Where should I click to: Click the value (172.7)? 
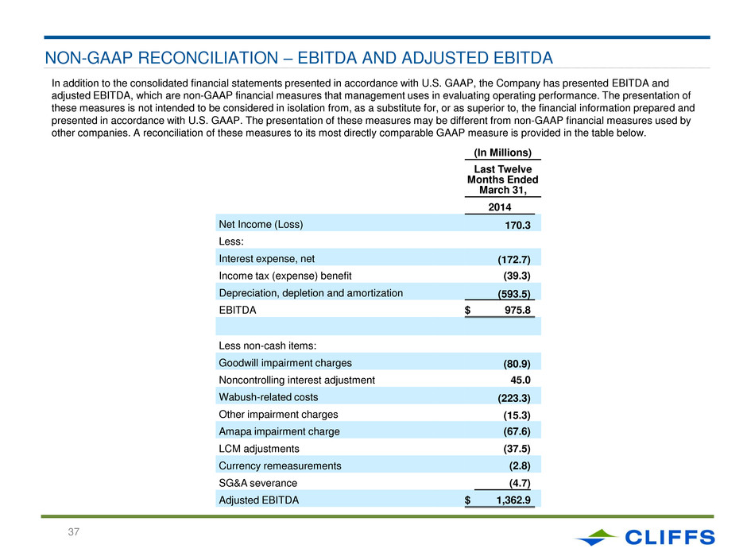click(x=514, y=260)
